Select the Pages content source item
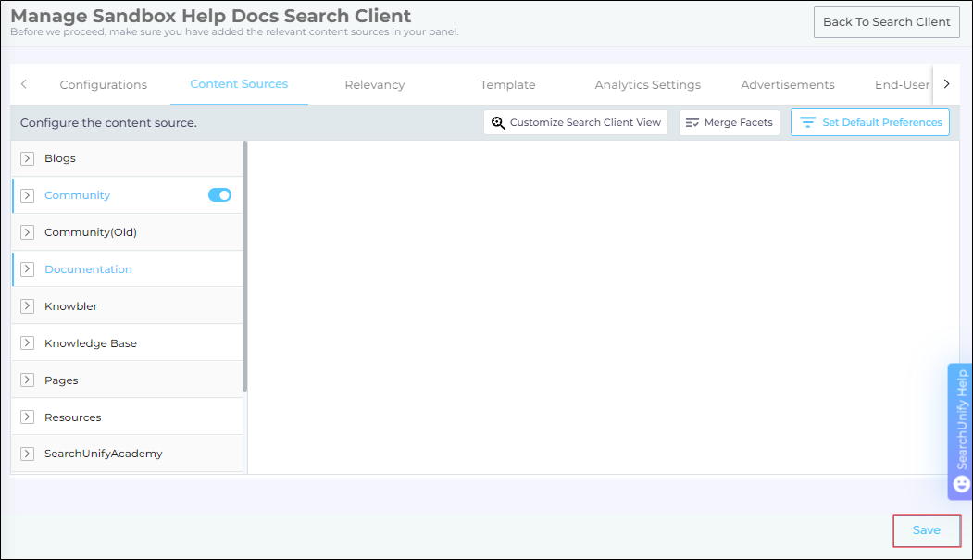The image size is (973, 560). [x=61, y=380]
